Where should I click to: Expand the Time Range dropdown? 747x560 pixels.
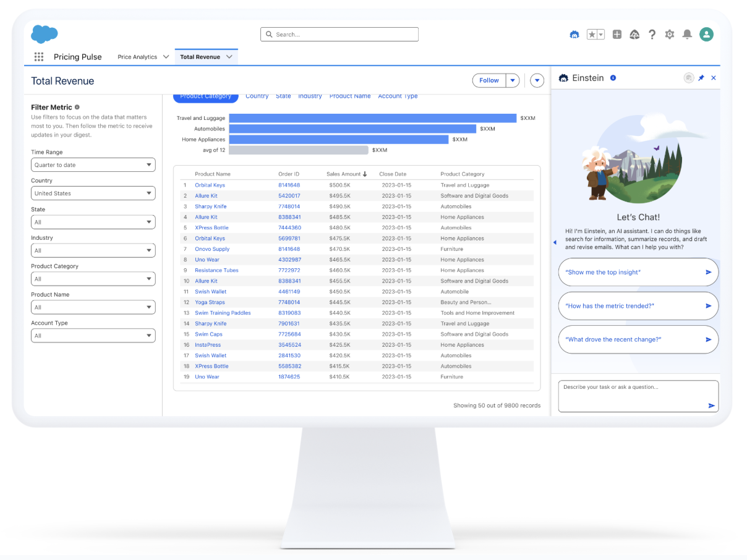click(x=93, y=165)
